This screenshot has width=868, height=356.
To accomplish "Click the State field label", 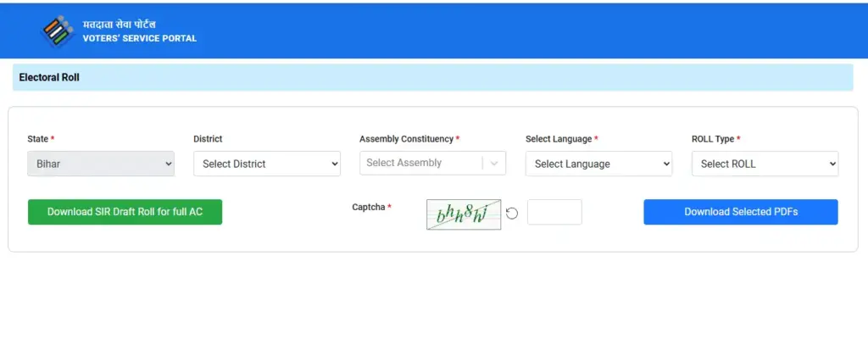I will click(41, 139).
